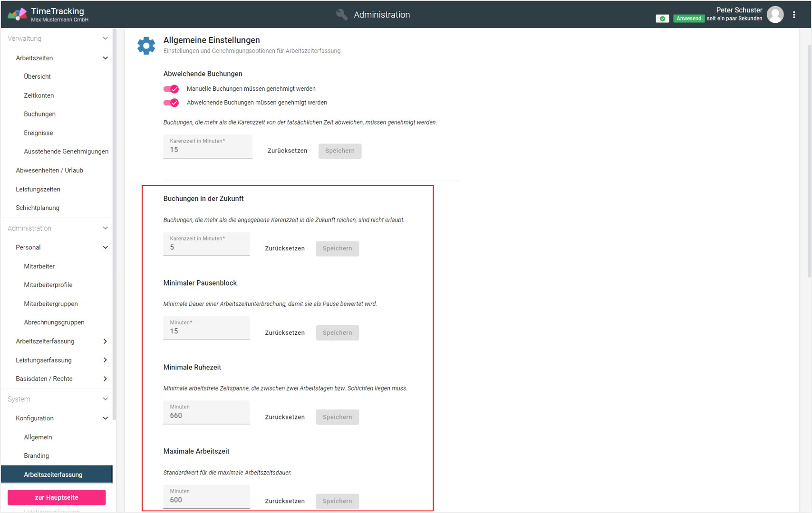Expand the Leistungserfassung submenu

point(105,360)
